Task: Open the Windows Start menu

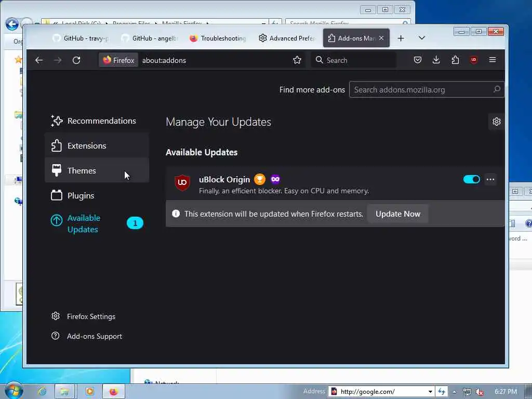Action: point(14,391)
